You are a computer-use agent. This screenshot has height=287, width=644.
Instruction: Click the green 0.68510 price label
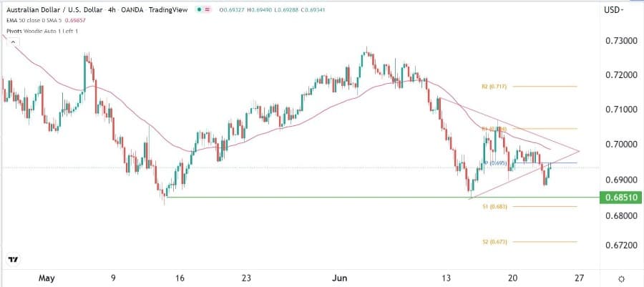click(620, 196)
